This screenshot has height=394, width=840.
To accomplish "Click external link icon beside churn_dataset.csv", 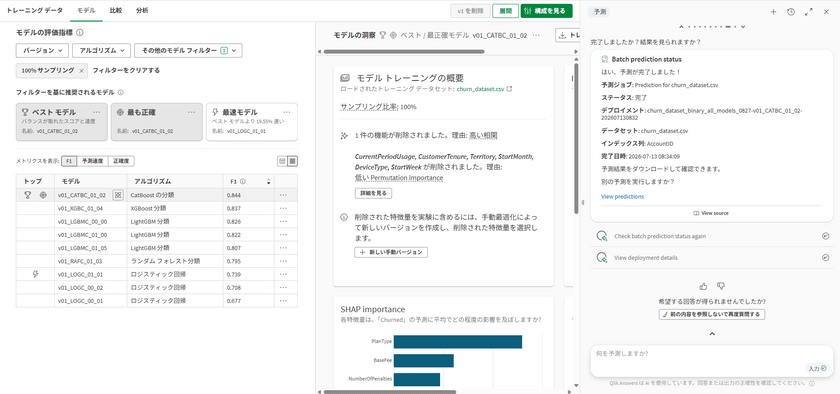I will (509, 89).
